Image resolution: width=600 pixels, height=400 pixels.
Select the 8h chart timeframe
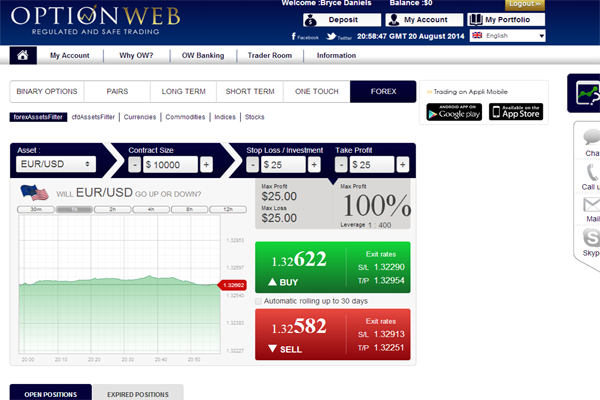(x=189, y=209)
